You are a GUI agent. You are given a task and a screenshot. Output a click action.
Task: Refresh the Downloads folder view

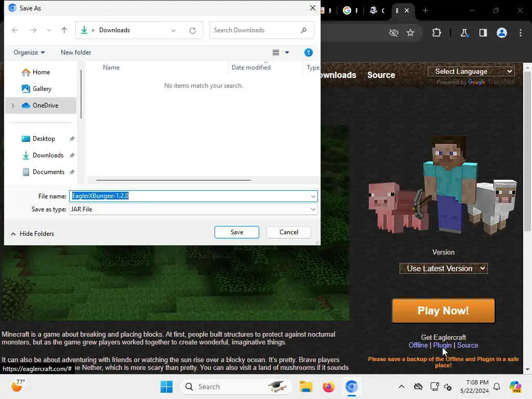click(x=193, y=31)
